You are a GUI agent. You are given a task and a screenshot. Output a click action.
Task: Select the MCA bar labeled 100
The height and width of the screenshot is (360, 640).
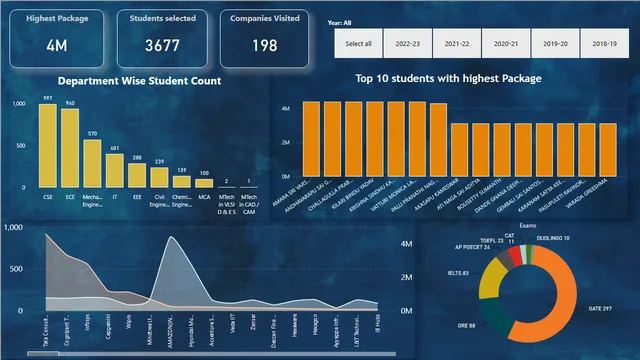point(204,183)
